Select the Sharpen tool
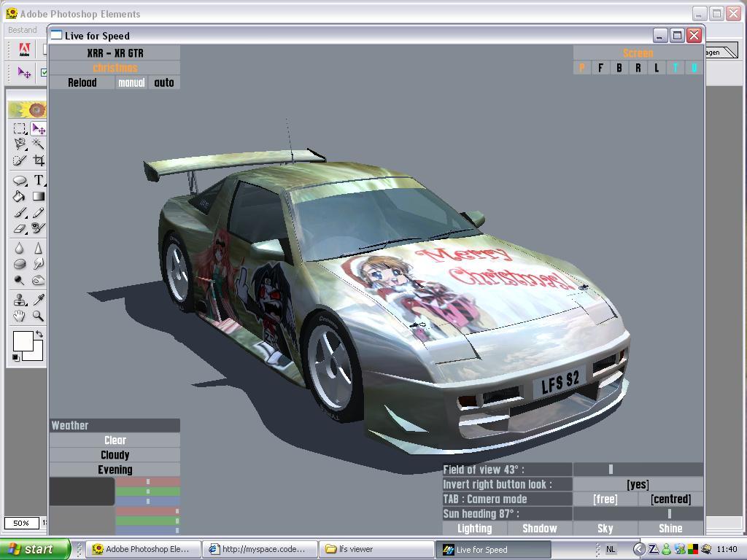Viewport: 747px width, 560px height. 38,248
